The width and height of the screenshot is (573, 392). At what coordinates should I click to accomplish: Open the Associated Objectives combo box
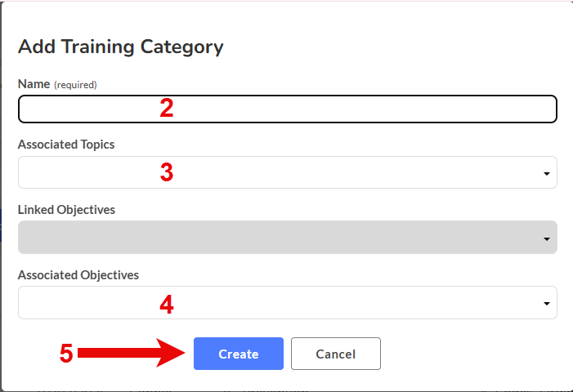click(x=287, y=303)
